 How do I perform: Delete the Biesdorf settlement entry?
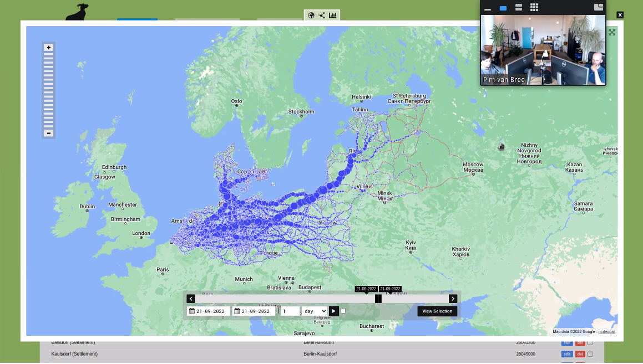[x=580, y=343]
